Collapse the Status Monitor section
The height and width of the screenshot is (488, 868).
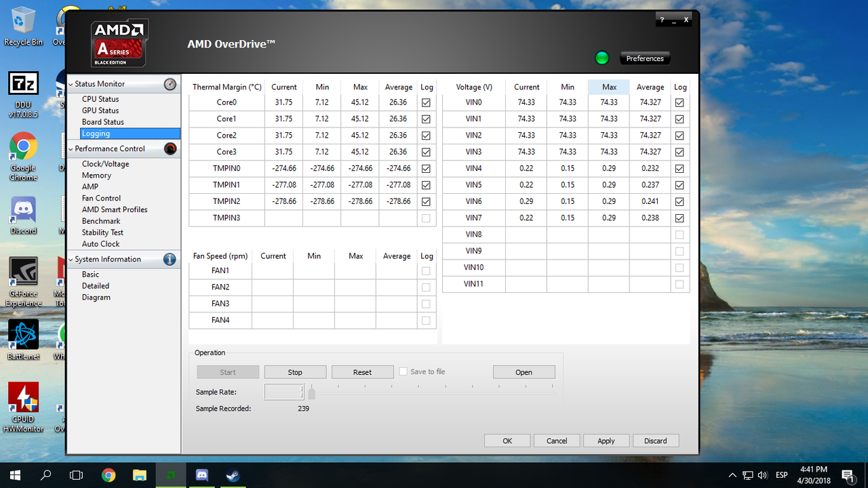(71, 84)
